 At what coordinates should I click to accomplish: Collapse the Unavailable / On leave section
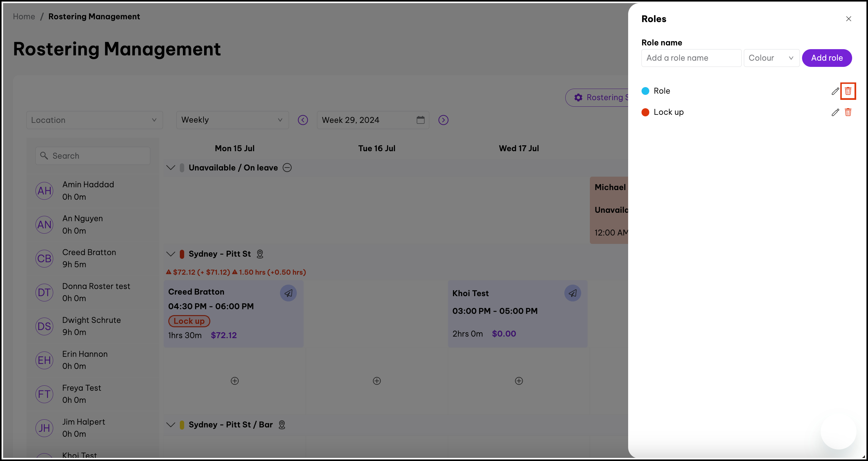click(171, 167)
